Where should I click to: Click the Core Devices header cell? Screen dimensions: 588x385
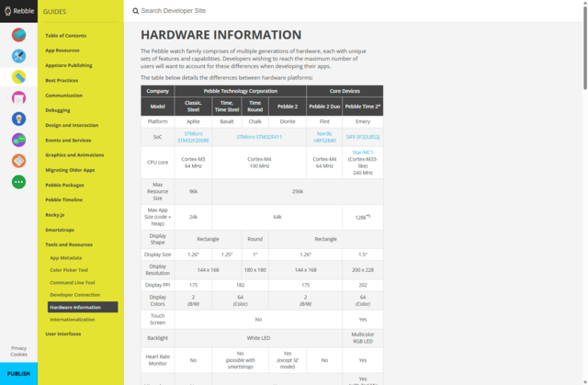(345, 91)
